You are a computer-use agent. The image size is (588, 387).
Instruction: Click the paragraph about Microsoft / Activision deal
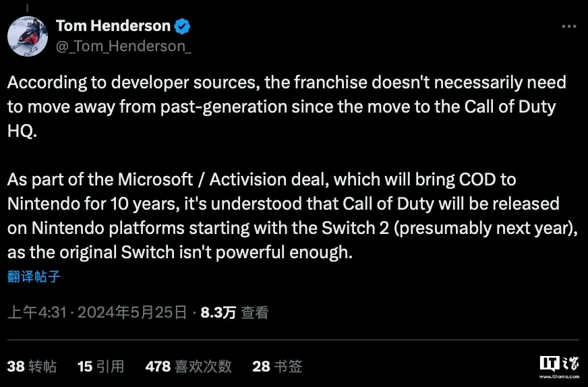click(x=293, y=216)
